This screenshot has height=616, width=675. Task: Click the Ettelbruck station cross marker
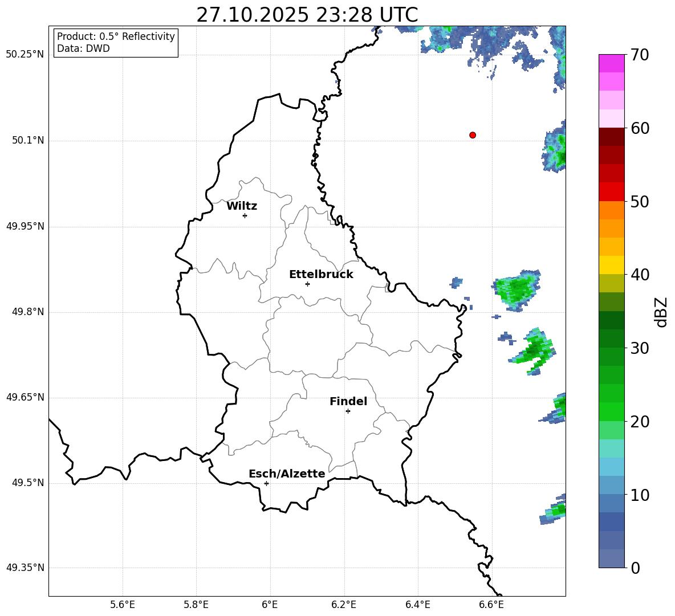pyautogui.click(x=307, y=284)
